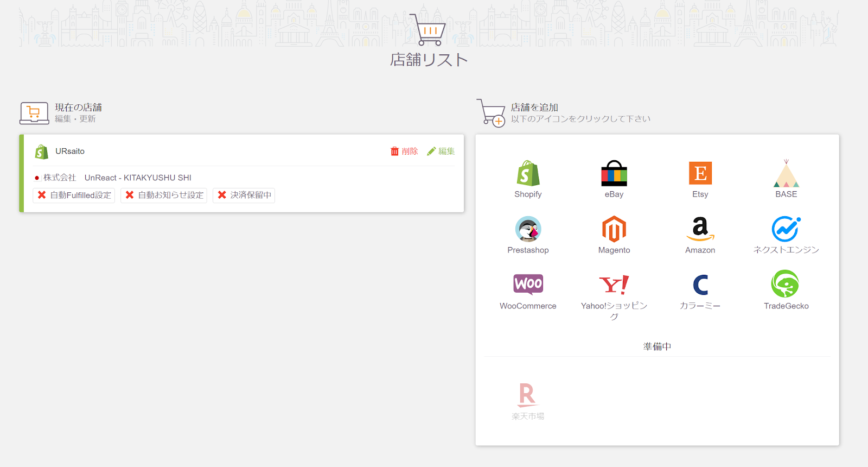Select the Magento icon
The image size is (868, 467).
coord(614,229)
